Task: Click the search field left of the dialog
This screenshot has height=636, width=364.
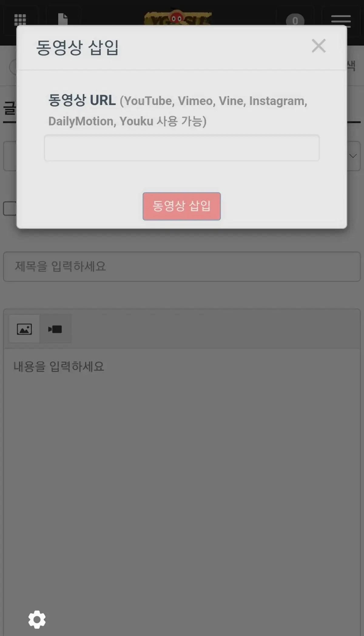Action: click(13, 67)
